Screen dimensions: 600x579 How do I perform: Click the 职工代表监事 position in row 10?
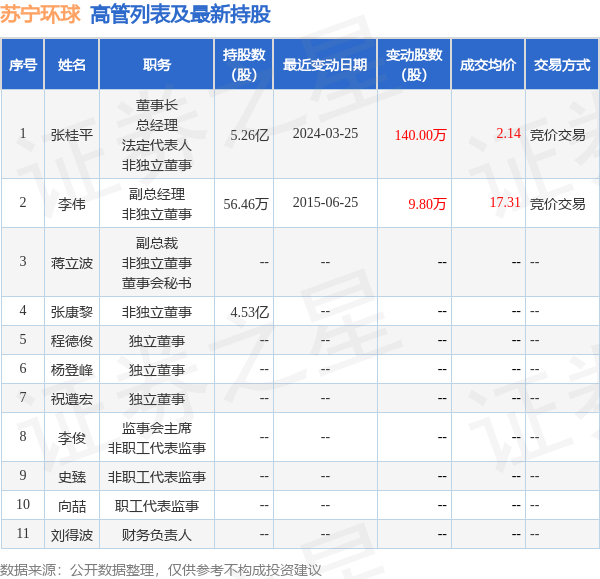(x=157, y=506)
